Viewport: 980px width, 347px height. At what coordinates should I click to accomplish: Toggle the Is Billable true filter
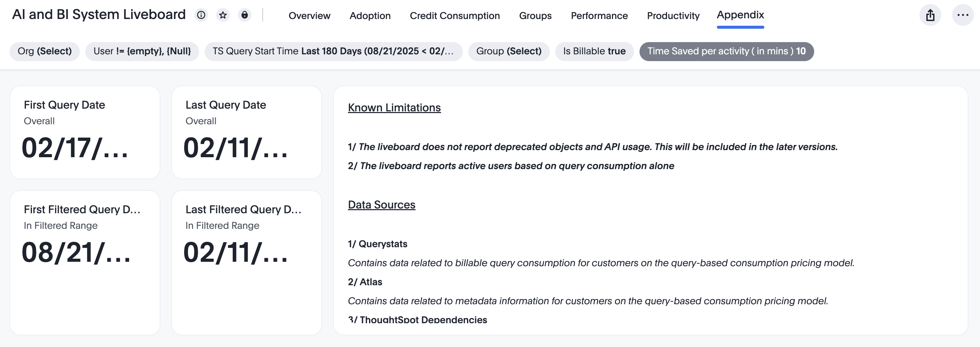(x=594, y=51)
